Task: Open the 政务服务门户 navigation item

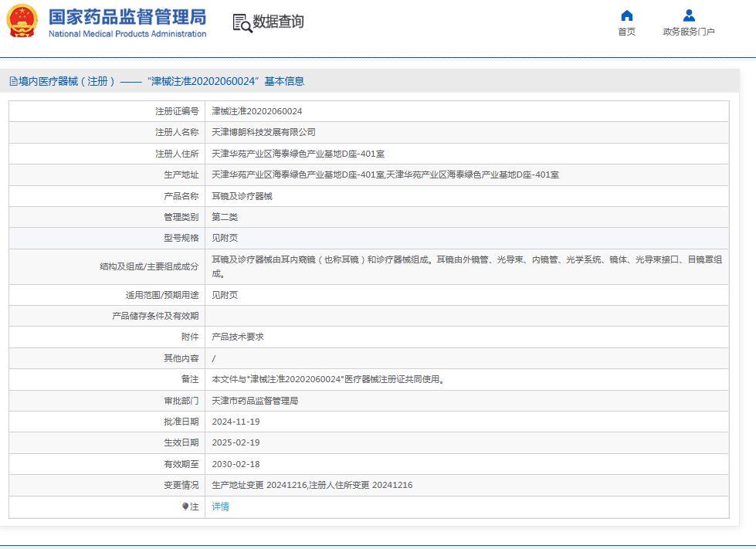Action: [x=690, y=23]
